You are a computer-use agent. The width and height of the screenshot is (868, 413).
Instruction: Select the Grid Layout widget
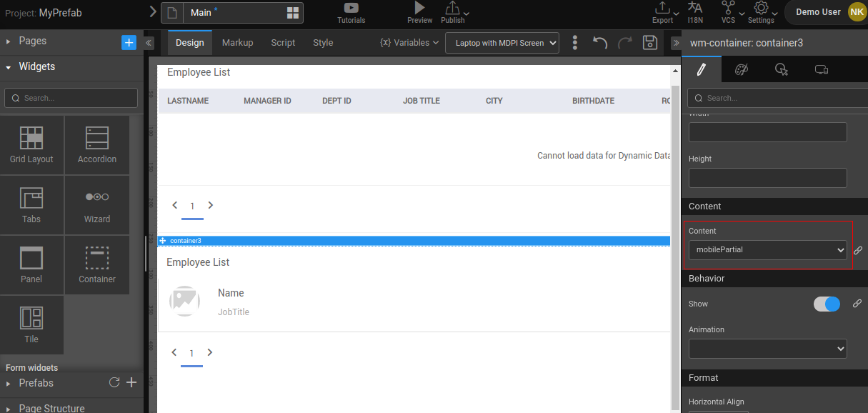point(31,145)
